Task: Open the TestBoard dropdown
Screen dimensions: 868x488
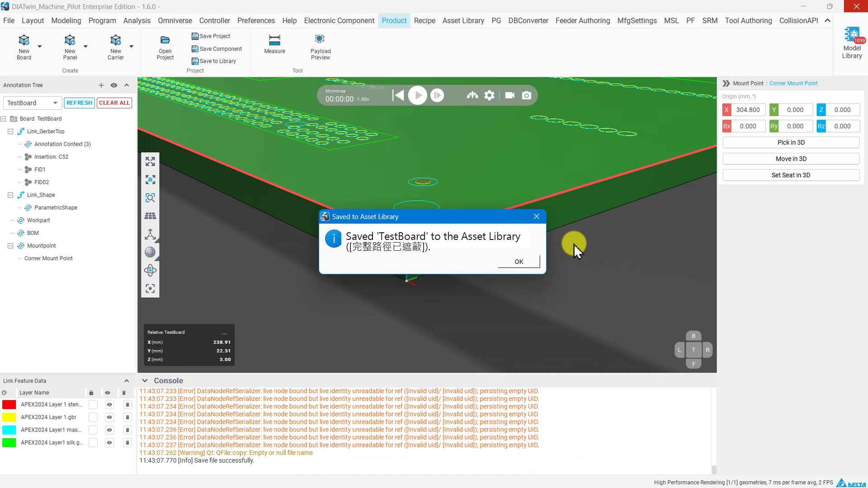Action: point(32,103)
